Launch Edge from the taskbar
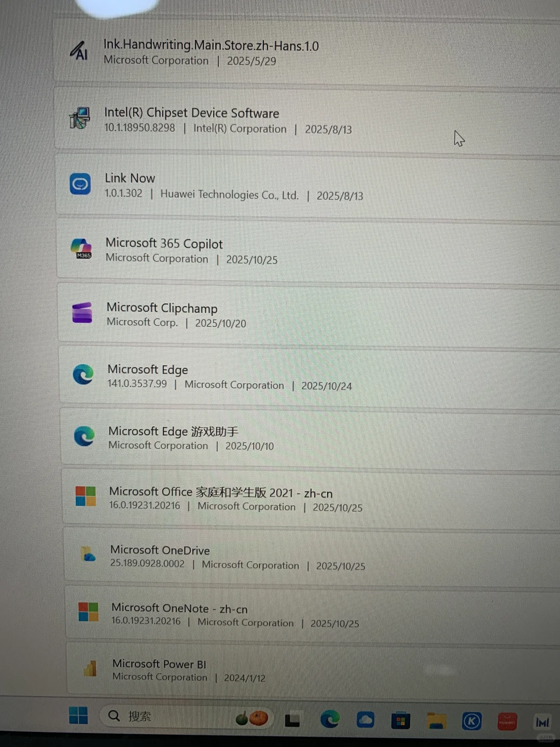 tap(330, 719)
